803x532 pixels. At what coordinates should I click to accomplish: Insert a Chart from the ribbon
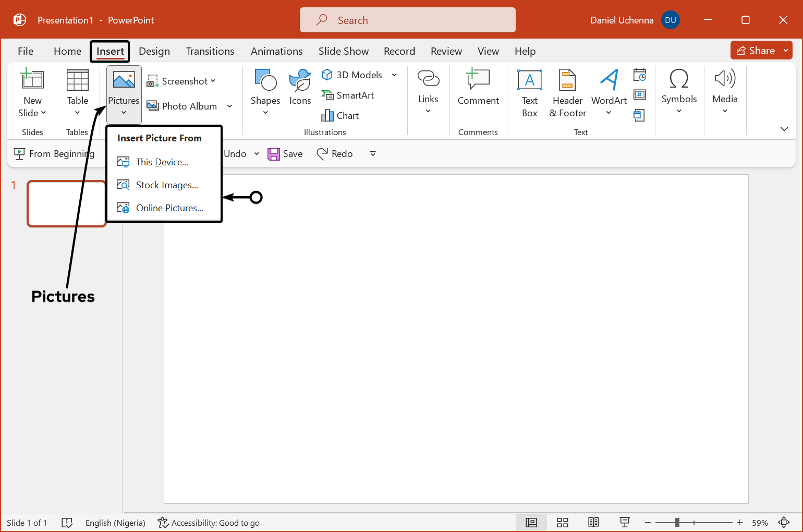pyautogui.click(x=340, y=116)
